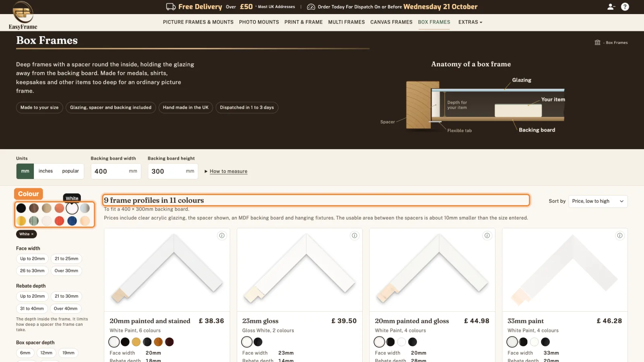This screenshot has width=644, height=362.
Task: Expand the Extras menu
Action: click(470, 22)
